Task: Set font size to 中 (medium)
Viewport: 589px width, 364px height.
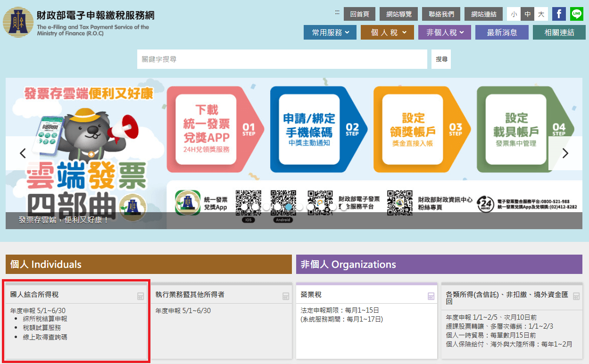Action: [528, 14]
